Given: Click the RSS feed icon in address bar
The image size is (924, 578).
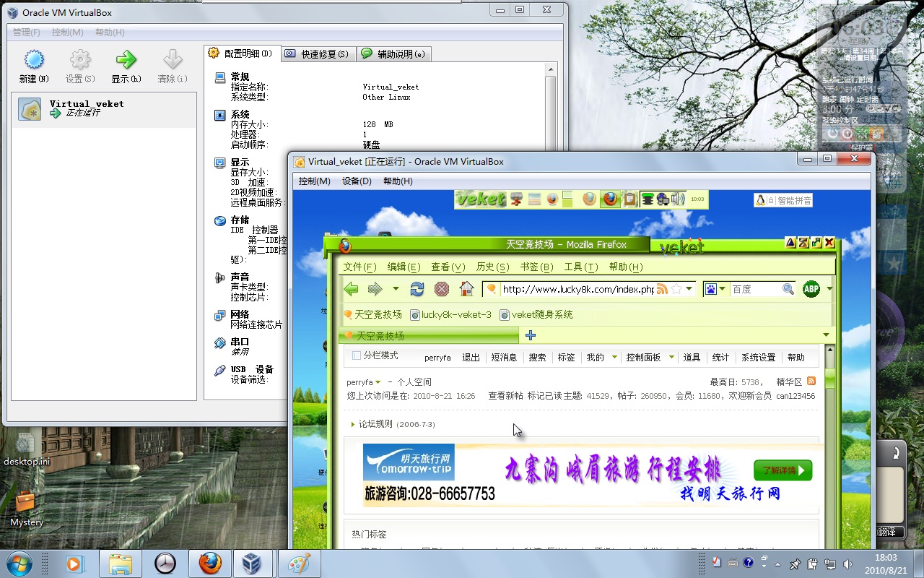Looking at the screenshot, I should point(662,289).
